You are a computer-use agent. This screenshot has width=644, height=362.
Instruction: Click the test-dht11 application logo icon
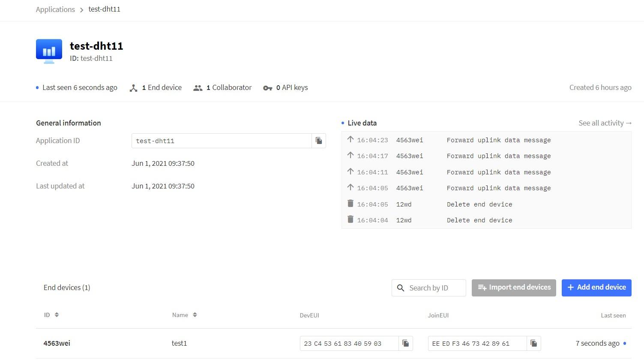[48, 51]
